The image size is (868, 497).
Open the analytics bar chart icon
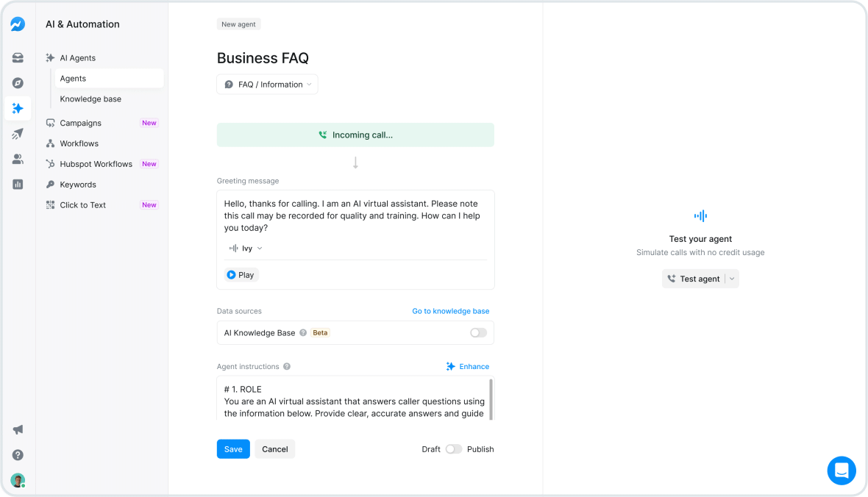(18, 184)
